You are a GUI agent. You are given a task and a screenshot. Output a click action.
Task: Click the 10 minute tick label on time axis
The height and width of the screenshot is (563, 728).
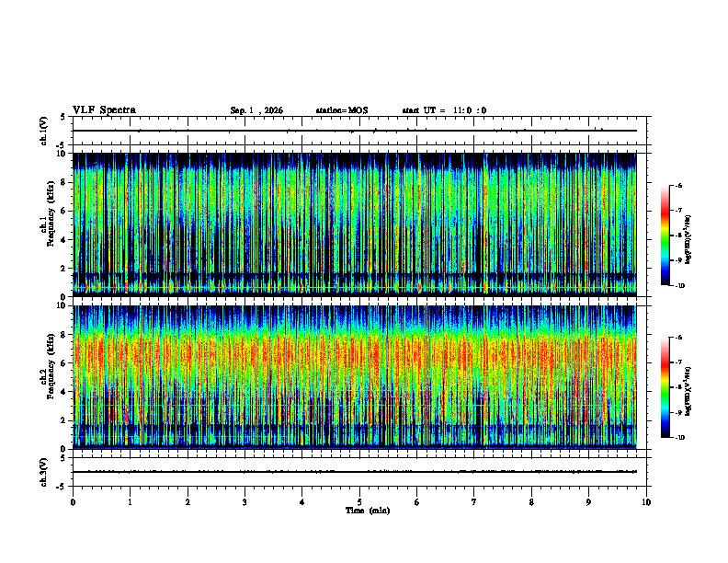646,502
